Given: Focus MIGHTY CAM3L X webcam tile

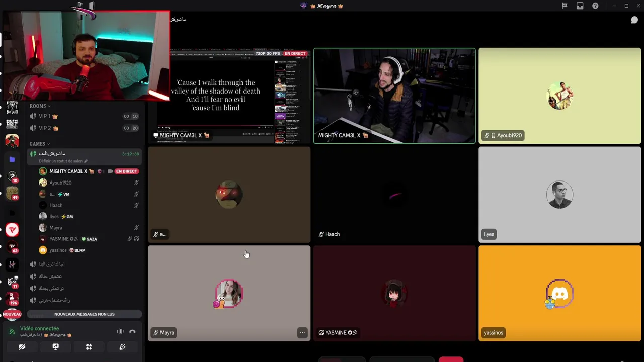Looking at the screenshot, I should [x=394, y=96].
